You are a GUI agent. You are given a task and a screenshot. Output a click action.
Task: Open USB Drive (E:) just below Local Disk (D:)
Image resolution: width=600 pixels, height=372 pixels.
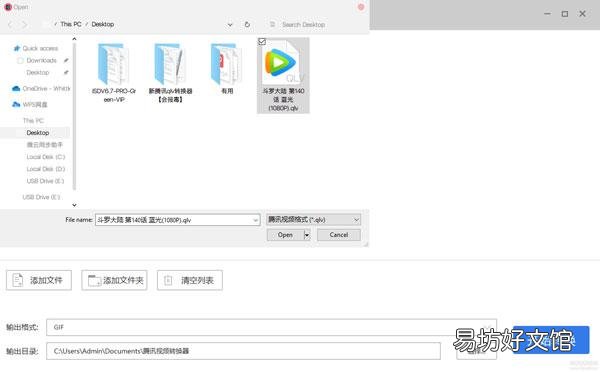point(45,181)
